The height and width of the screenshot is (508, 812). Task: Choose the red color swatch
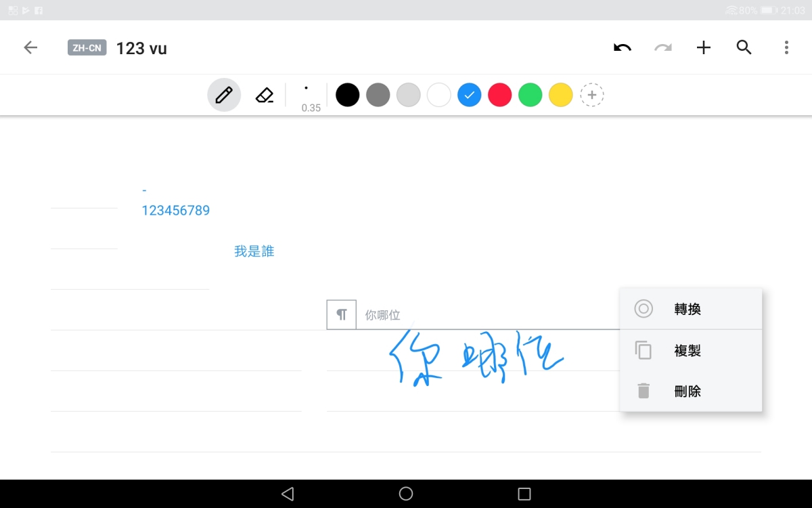(500, 96)
